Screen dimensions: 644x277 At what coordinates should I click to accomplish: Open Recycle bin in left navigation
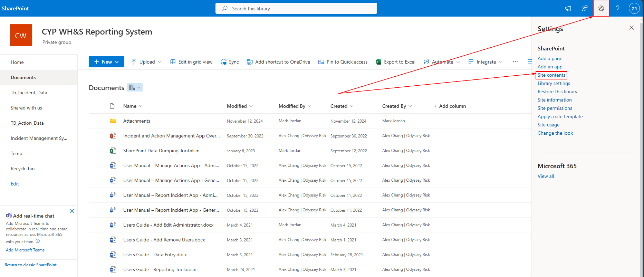click(22, 169)
